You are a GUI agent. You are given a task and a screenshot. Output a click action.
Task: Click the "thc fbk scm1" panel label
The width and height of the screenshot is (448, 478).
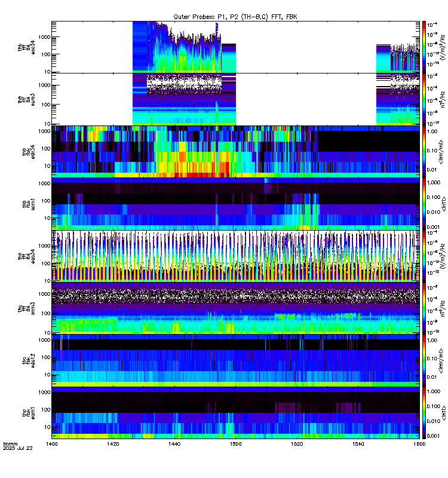28,413
